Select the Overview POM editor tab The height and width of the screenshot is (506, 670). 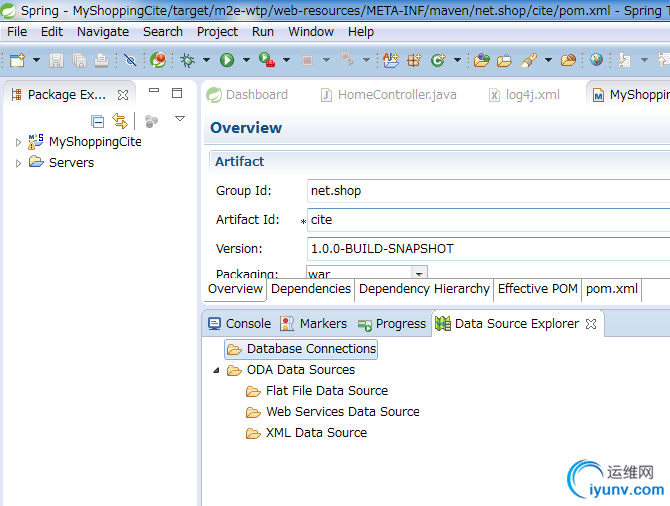click(x=235, y=289)
